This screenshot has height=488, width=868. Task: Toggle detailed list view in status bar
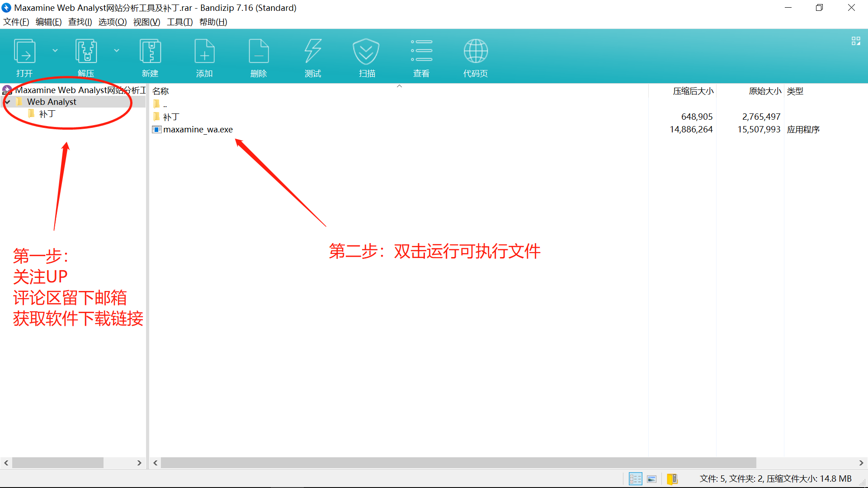[x=635, y=478]
